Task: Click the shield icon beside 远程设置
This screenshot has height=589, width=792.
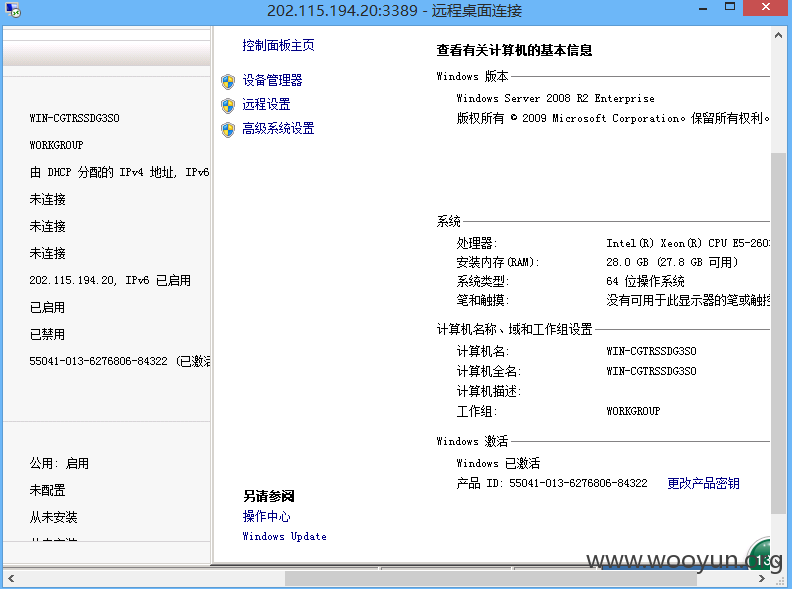Action: (x=228, y=105)
